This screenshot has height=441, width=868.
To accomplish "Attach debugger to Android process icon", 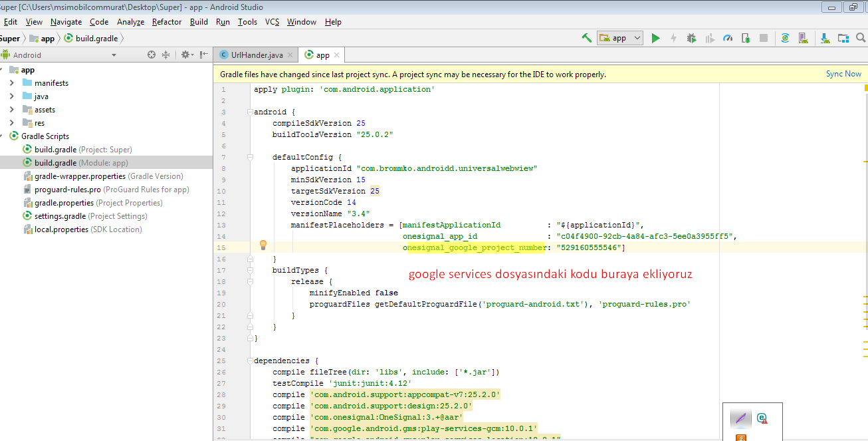I will tap(746, 39).
